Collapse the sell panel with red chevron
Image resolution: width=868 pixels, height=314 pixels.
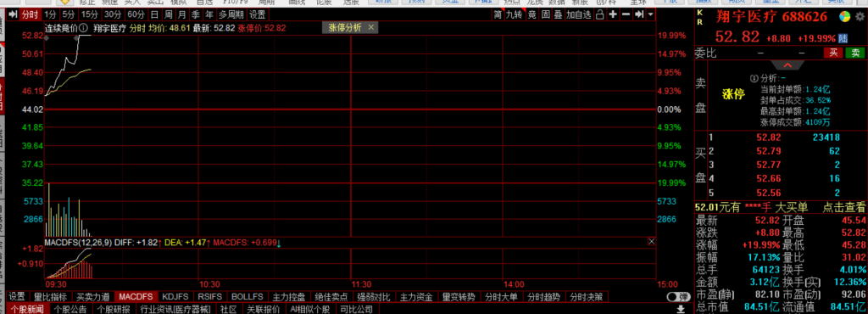[x=787, y=65]
